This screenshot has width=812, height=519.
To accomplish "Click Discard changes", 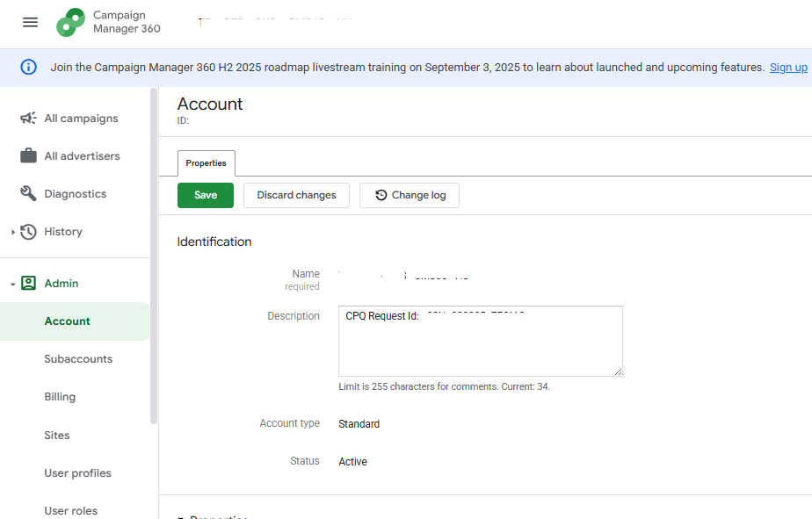I will click(x=296, y=195).
